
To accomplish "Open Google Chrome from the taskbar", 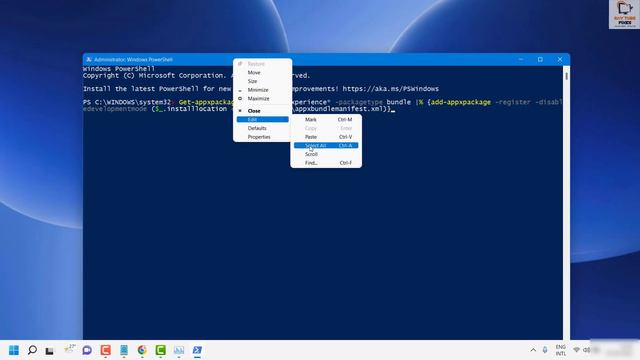I will click(142, 350).
